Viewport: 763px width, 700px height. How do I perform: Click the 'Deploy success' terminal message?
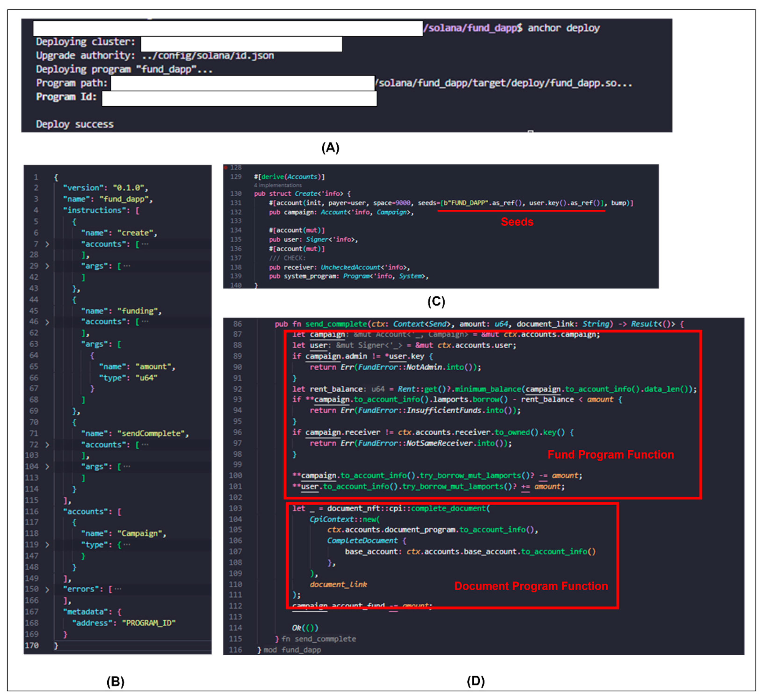tap(75, 124)
